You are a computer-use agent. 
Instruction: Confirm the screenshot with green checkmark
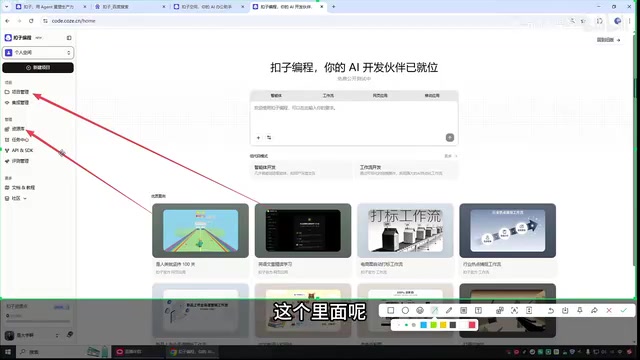tap(624, 311)
